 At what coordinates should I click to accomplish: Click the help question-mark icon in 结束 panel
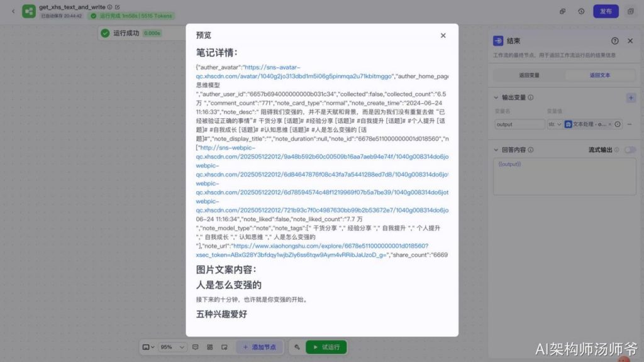tap(615, 40)
